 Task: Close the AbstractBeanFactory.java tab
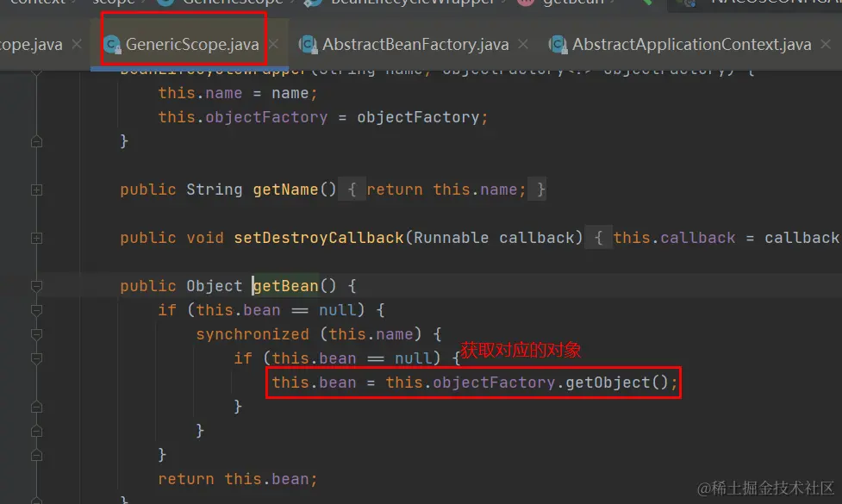(x=523, y=44)
